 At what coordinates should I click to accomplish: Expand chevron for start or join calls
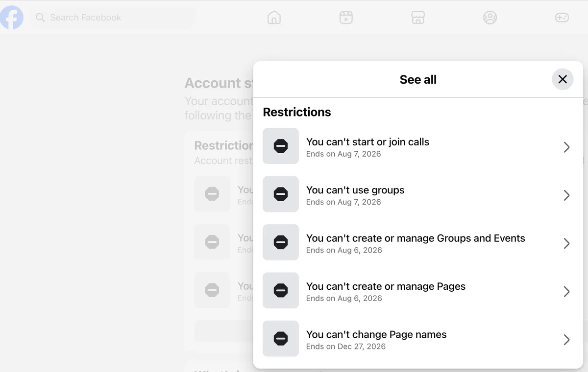566,147
